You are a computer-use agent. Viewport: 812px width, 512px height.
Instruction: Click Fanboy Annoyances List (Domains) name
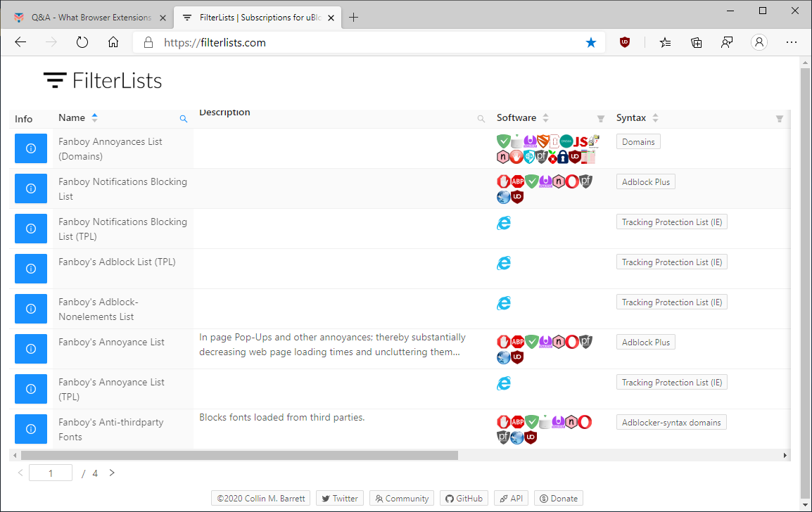click(110, 148)
